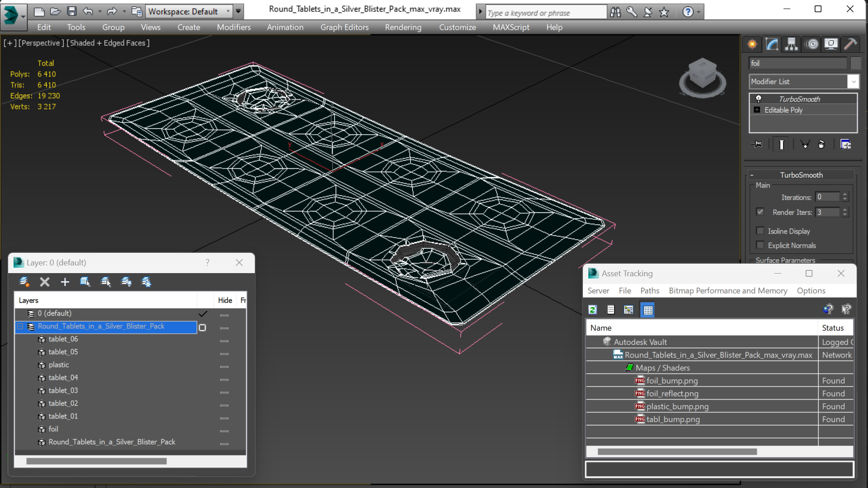This screenshot has height=488, width=868.
Task: Open the Help question mark icon
Action: point(688,12)
